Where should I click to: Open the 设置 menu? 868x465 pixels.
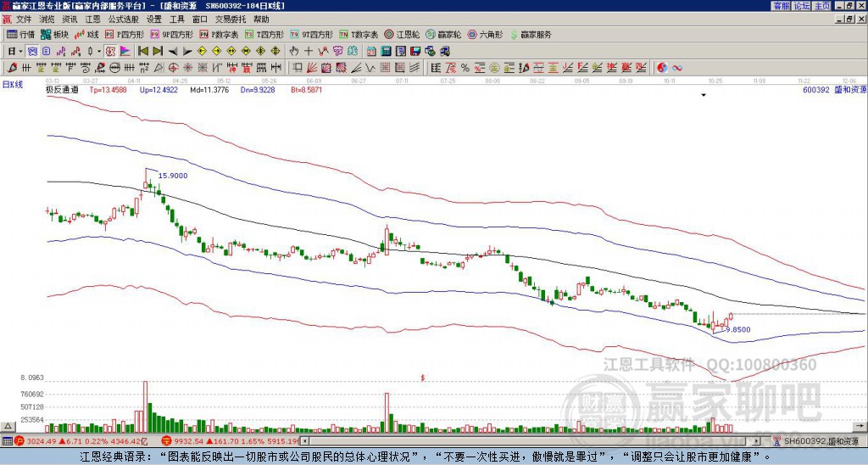[x=154, y=20]
